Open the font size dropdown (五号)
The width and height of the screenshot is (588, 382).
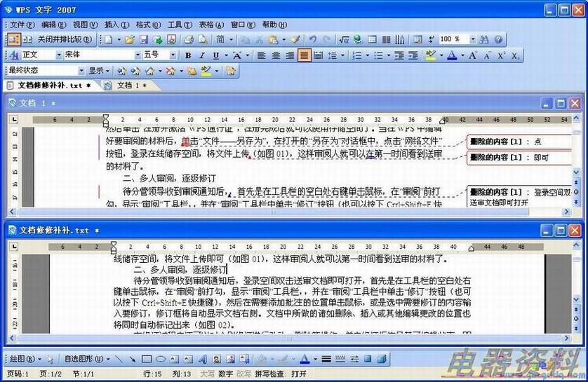coord(173,55)
